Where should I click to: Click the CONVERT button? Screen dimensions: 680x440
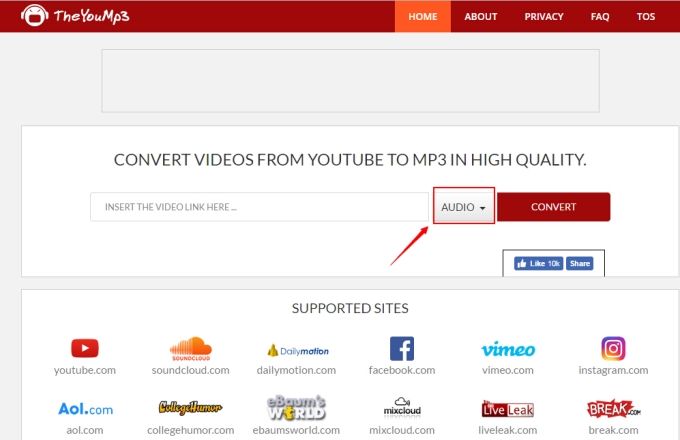(553, 207)
